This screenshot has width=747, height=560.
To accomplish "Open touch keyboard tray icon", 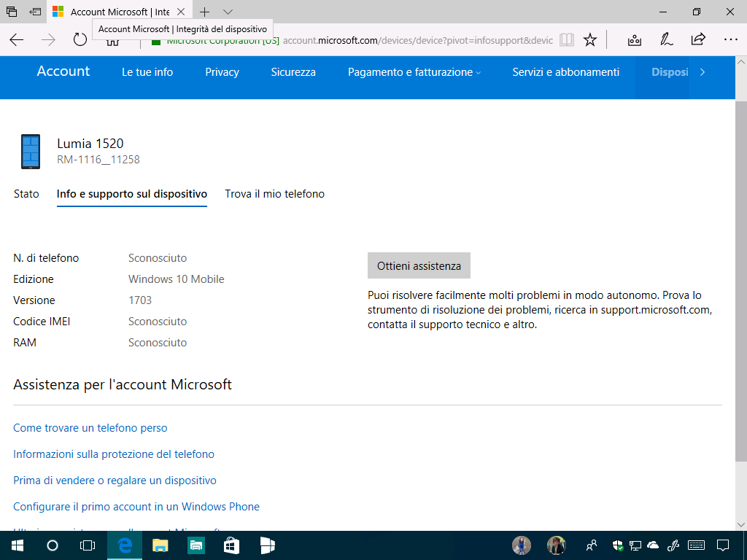I will coord(697,545).
